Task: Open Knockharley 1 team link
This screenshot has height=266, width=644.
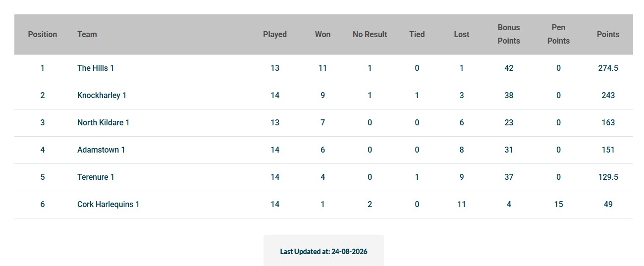Action: [x=102, y=96]
